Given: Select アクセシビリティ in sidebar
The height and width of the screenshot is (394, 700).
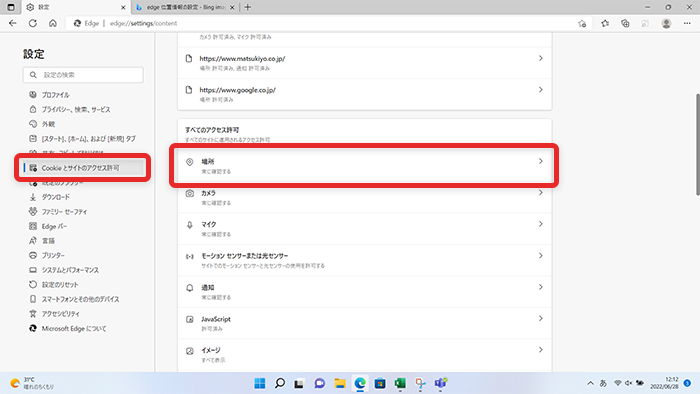Looking at the screenshot, I should coord(61,314).
